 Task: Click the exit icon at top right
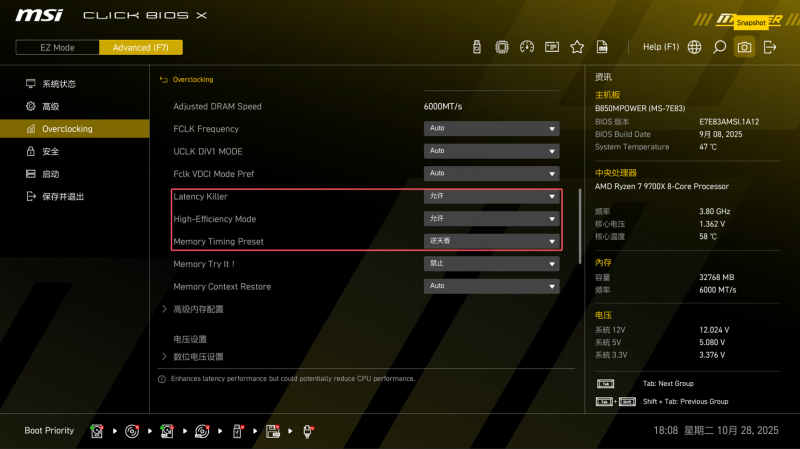[x=770, y=47]
